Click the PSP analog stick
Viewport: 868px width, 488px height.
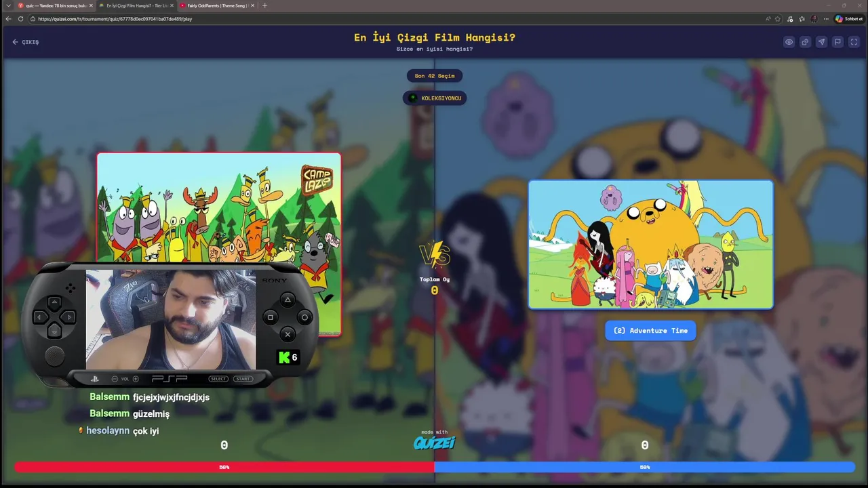[54, 356]
